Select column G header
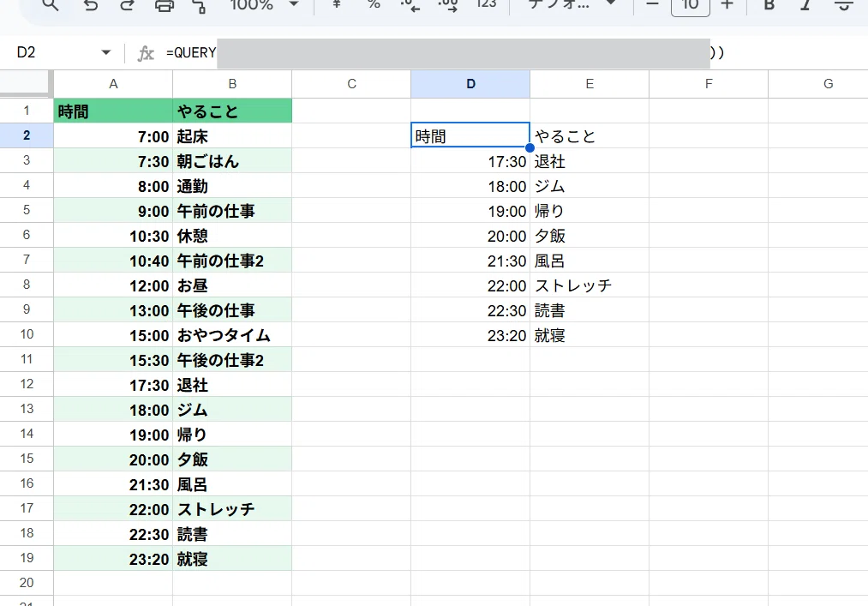 (x=818, y=84)
